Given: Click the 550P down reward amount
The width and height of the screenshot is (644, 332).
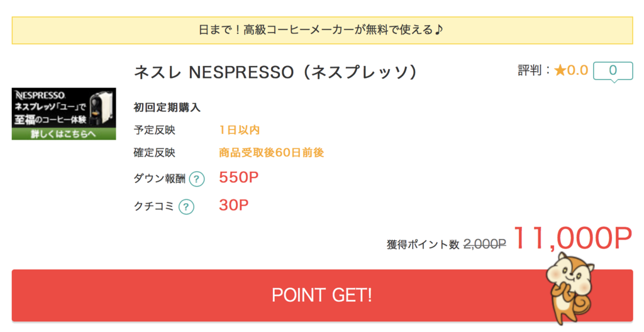Looking at the screenshot, I should point(238,177).
